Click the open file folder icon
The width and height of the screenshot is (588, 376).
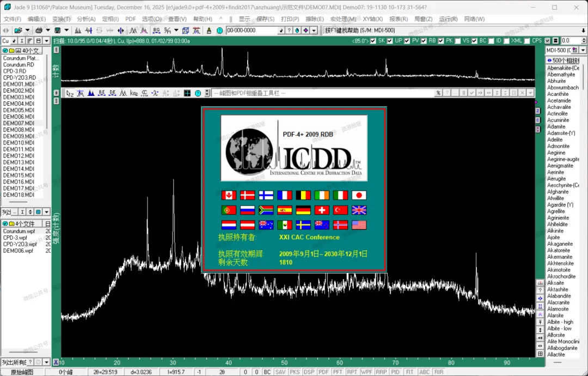(17, 31)
